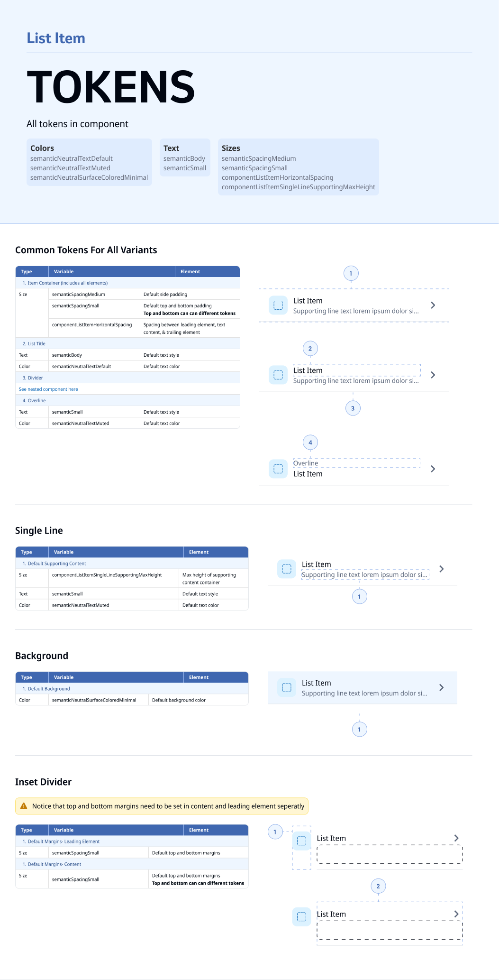Click the 'Single Line' section heading
The image size is (499, 980).
coord(39,530)
